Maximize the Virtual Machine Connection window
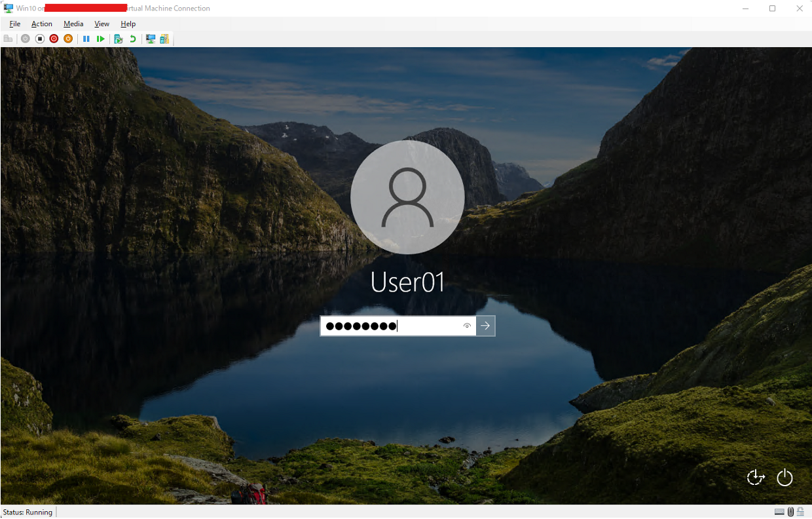This screenshot has width=812, height=519. (773, 9)
